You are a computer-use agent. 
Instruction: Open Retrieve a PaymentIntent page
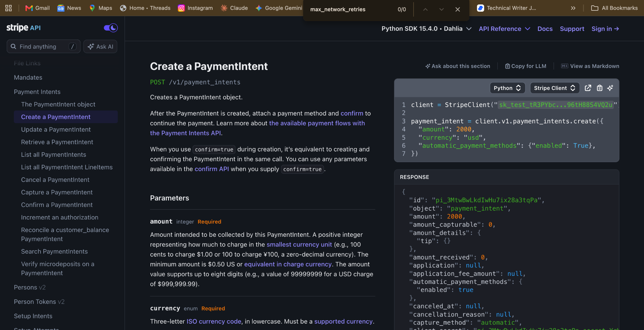click(x=57, y=142)
